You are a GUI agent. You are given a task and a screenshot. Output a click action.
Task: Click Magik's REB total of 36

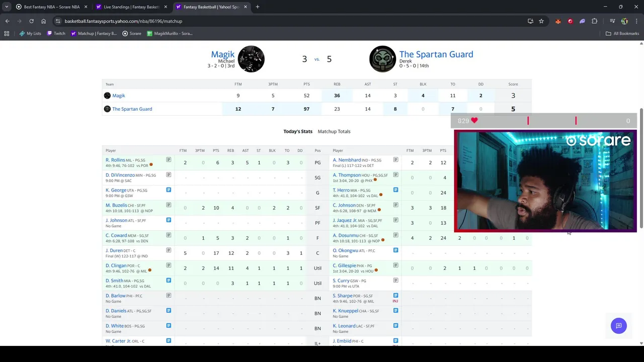[x=337, y=96]
